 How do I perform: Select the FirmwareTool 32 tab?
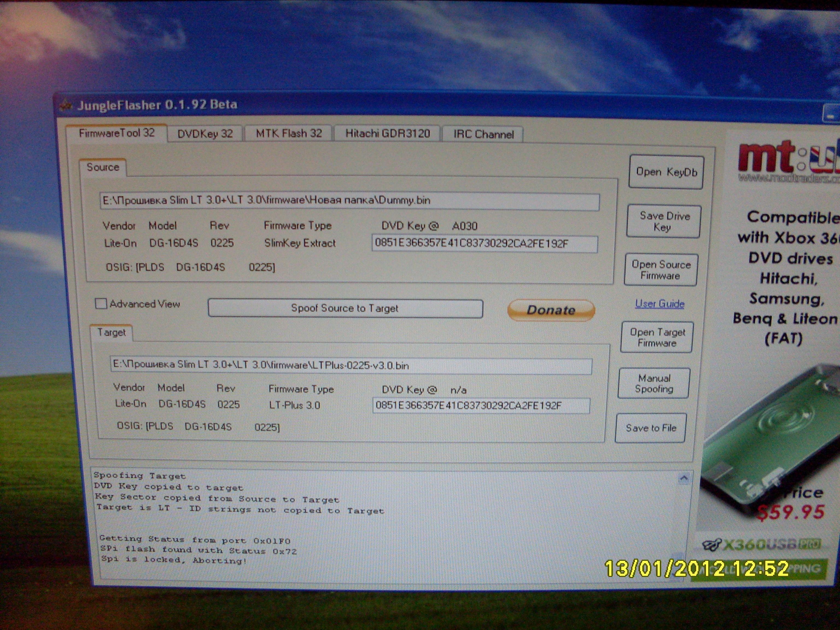coord(116,133)
